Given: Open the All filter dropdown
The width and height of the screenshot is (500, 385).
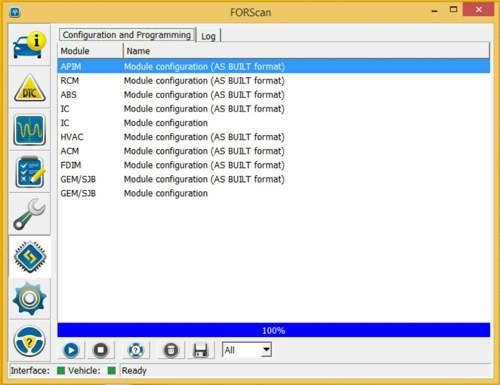Looking at the screenshot, I should click(247, 350).
